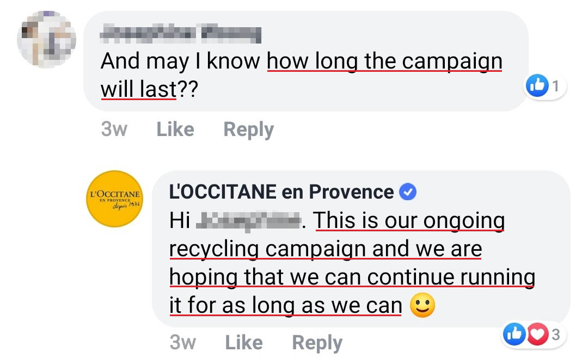Click the reaction count 1 on first comment
The image size is (588, 364).
(x=555, y=87)
